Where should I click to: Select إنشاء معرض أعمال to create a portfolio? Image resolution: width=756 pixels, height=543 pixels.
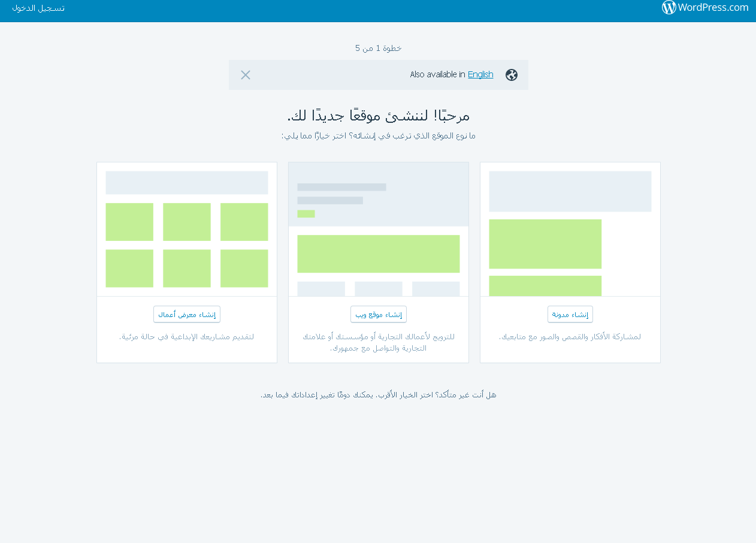186,314
